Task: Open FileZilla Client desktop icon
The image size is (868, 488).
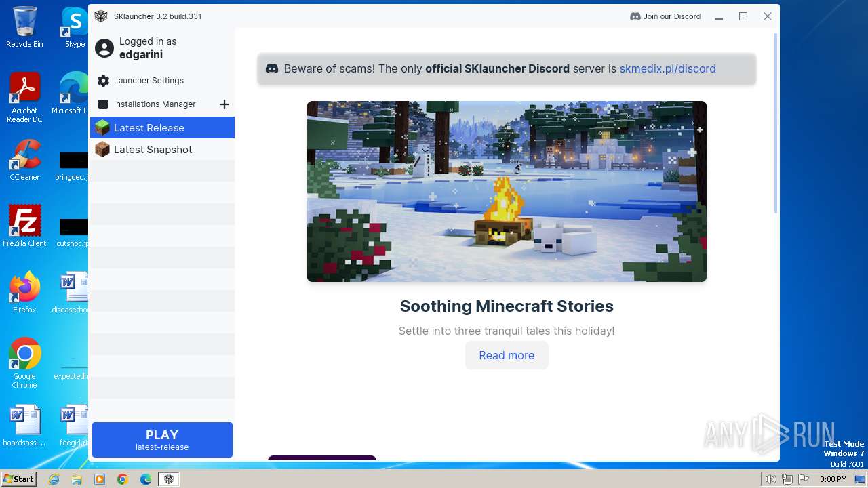Action: (x=24, y=226)
